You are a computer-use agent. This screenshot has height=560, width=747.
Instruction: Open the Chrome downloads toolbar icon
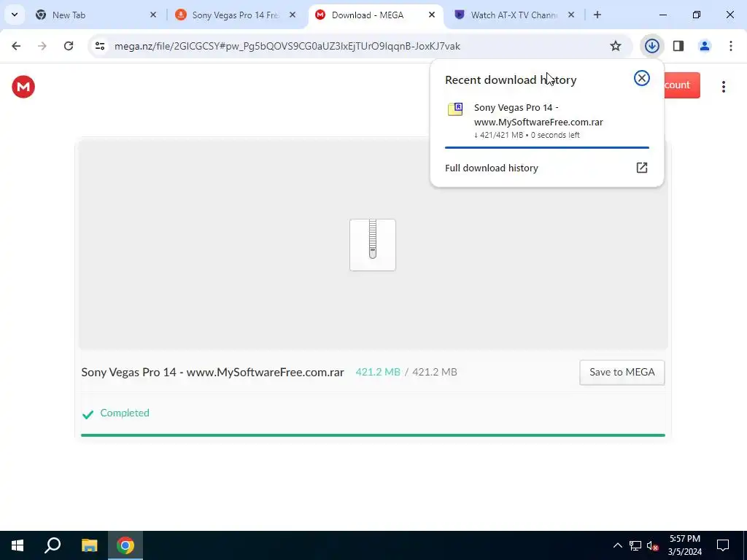pyautogui.click(x=651, y=46)
